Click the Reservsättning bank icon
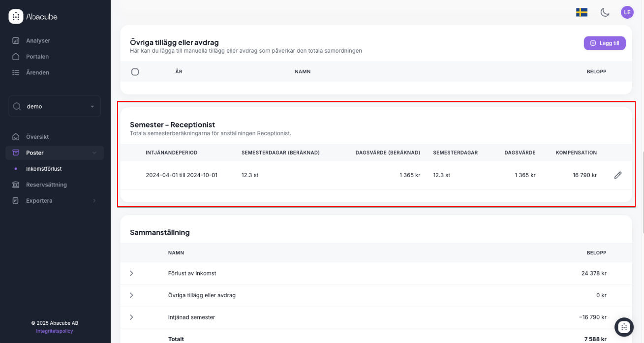This screenshot has height=343, width=644. (16, 185)
